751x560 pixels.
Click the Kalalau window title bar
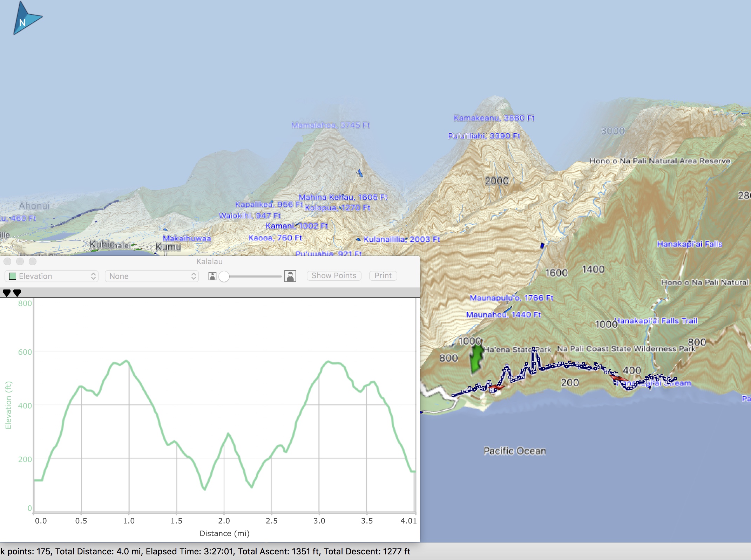click(209, 261)
